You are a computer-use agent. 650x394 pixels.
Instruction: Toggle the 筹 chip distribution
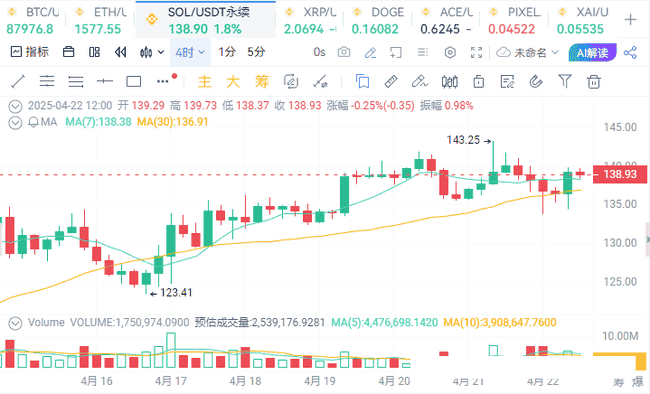tap(262, 82)
